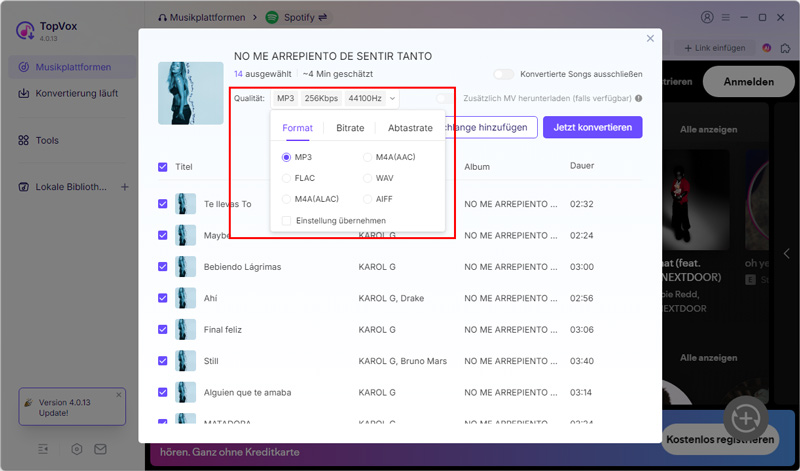Click Link einfügen button
The height and width of the screenshot is (471, 800).
715,48
